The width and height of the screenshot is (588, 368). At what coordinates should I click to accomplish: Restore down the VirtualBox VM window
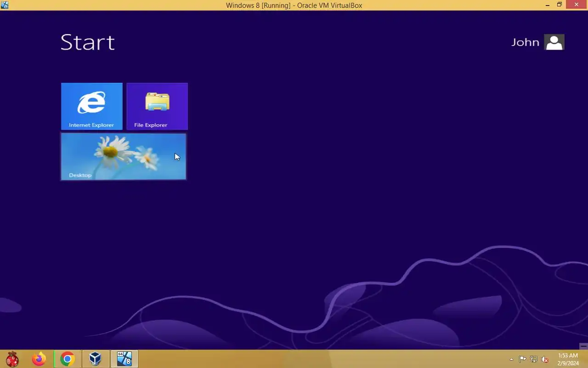pyautogui.click(x=560, y=5)
